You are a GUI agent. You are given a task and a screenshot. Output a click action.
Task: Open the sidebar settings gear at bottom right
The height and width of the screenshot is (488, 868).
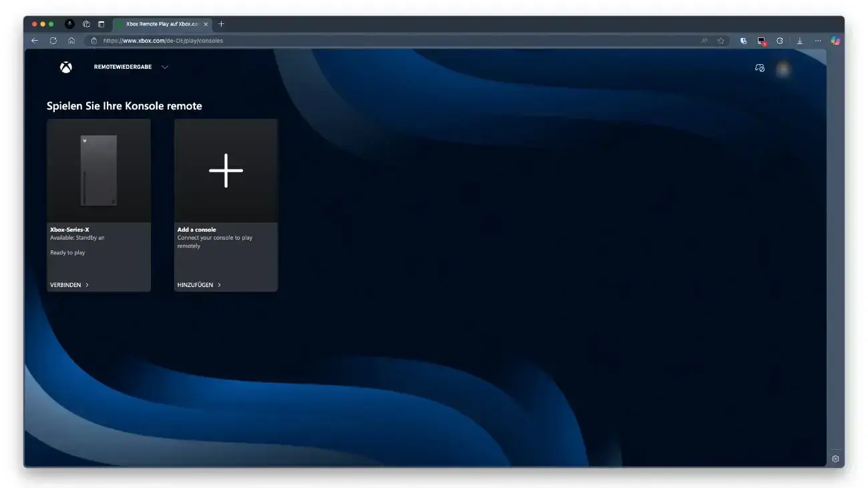pos(835,459)
